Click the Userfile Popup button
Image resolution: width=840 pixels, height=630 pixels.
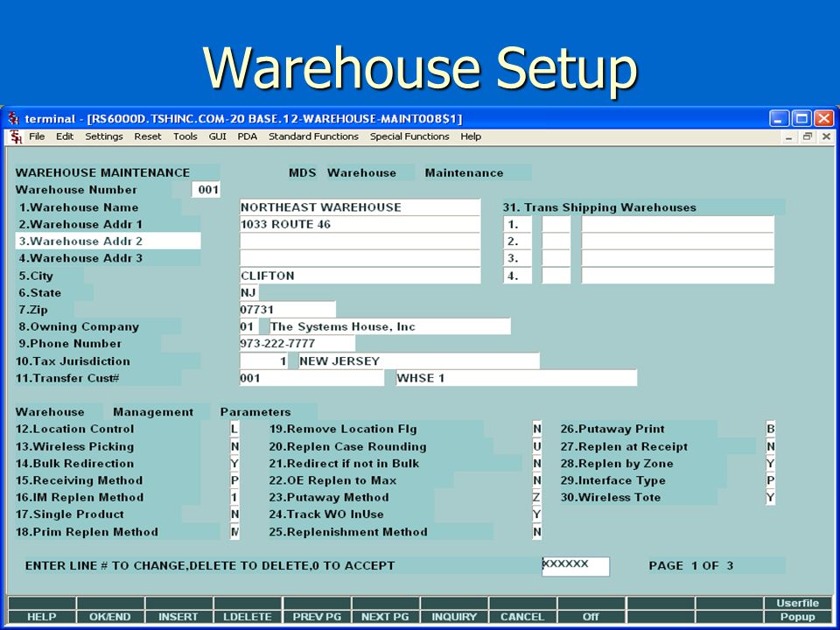point(798,610)
